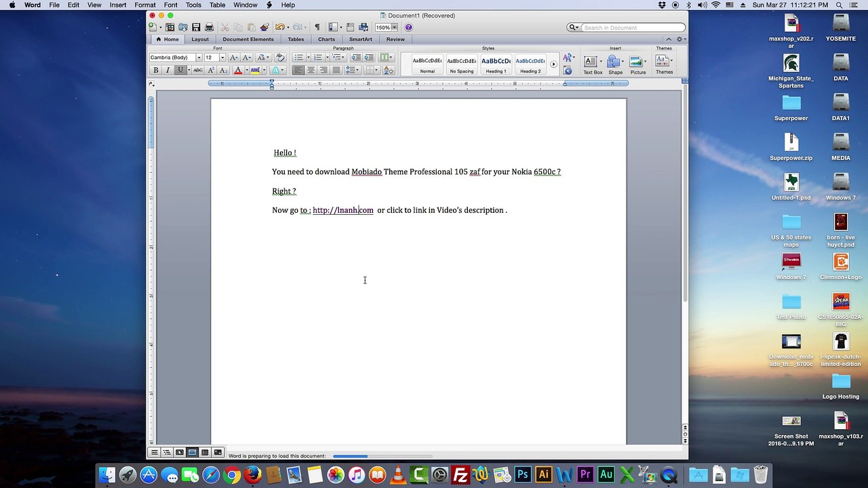The height and width of the screenshot is (488, 868).
Task: Click the Decrease Indent icon
Action: 356,58
